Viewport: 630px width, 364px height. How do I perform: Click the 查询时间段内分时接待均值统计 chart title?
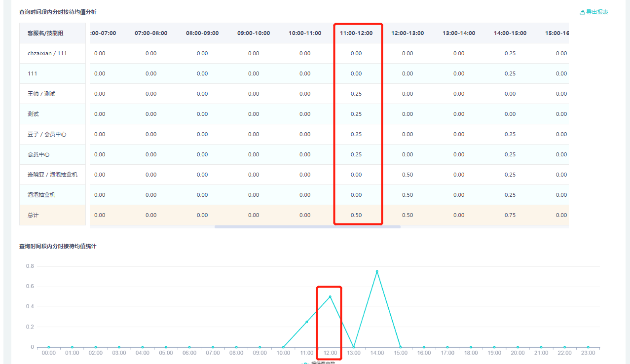click(58, 246)
